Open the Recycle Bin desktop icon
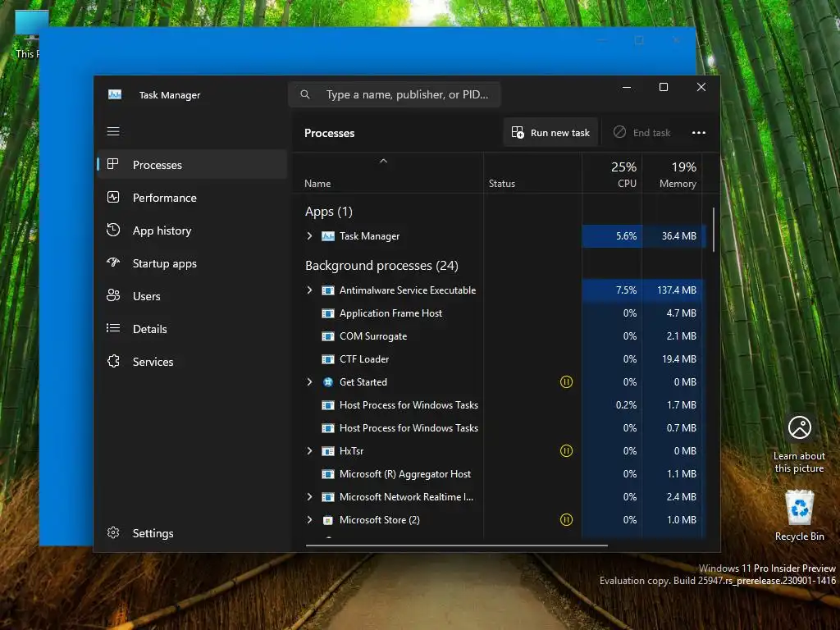The width and height of the screenshot is (840, 630). (x=799, y=515)
